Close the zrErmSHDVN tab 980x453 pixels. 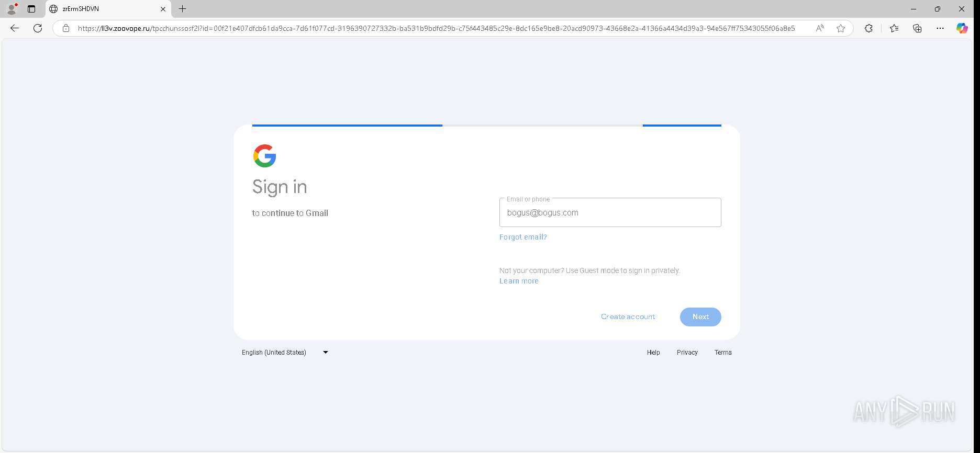[163, 9]
